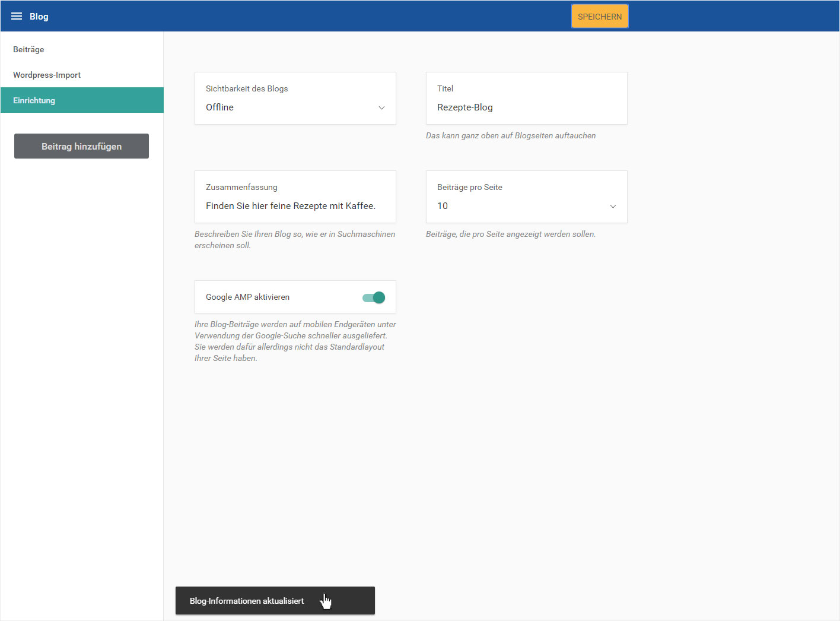Click the SPEICHERN button
840x621 pixels.
[x=600, y=17]
